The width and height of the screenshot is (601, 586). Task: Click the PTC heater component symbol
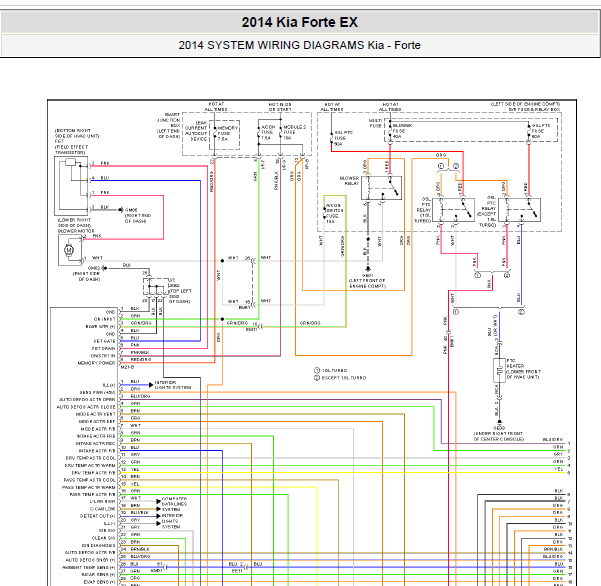(x=499, y=371)
